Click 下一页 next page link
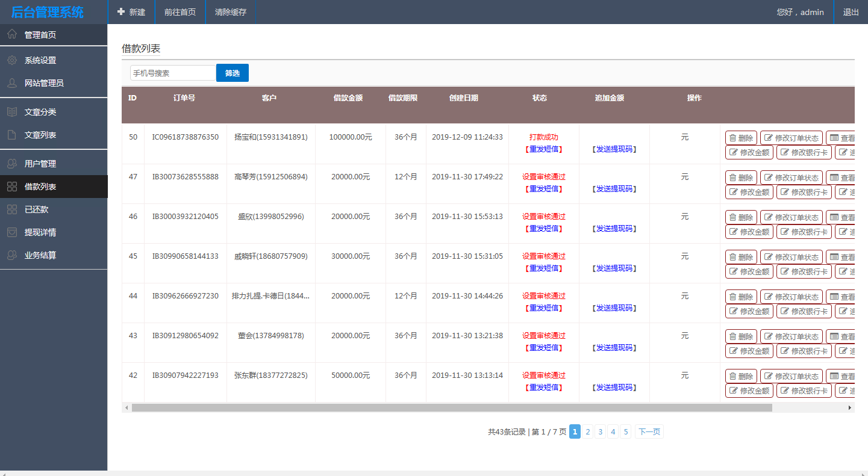 pyautogui.click(x=649, y=431)
